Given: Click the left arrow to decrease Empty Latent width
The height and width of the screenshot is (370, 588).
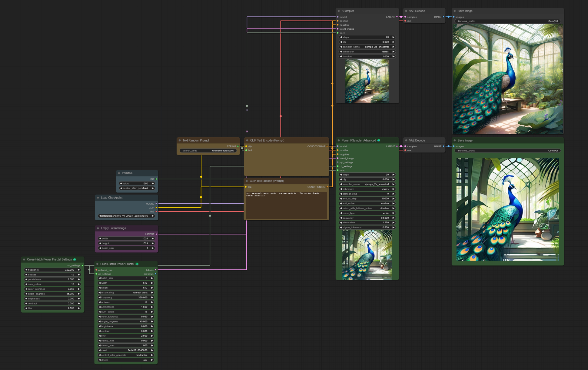Looking at the screenshot, I should point(100,238).
